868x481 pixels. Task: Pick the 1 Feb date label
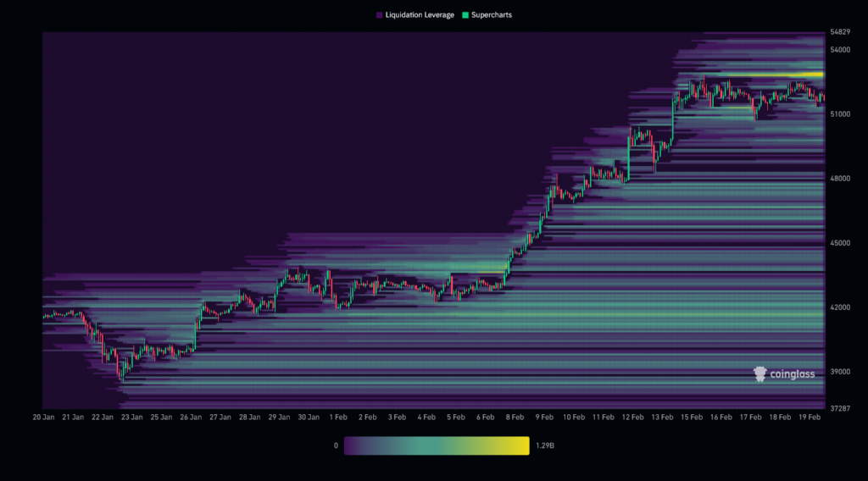pyautogui.click(x=338, y=417)
